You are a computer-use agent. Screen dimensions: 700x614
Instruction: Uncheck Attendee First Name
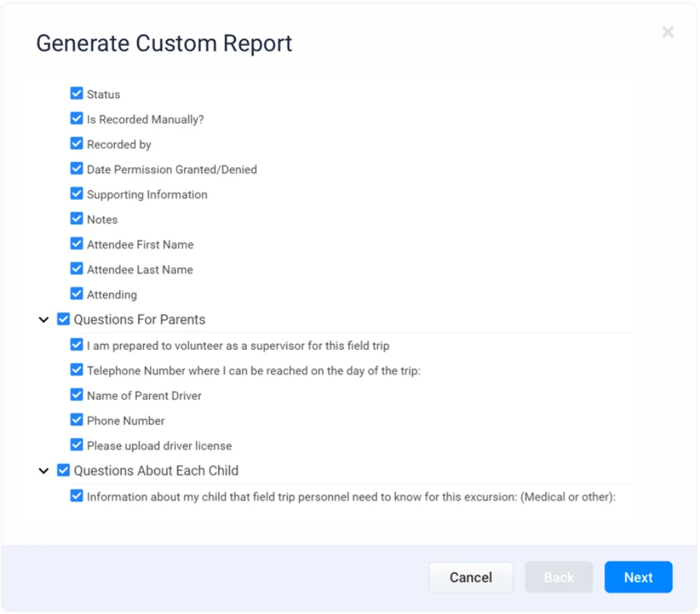(76, 244)
